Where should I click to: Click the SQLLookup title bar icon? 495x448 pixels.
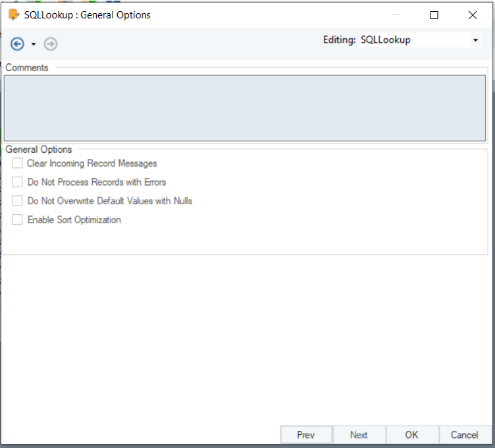(14, 15)
